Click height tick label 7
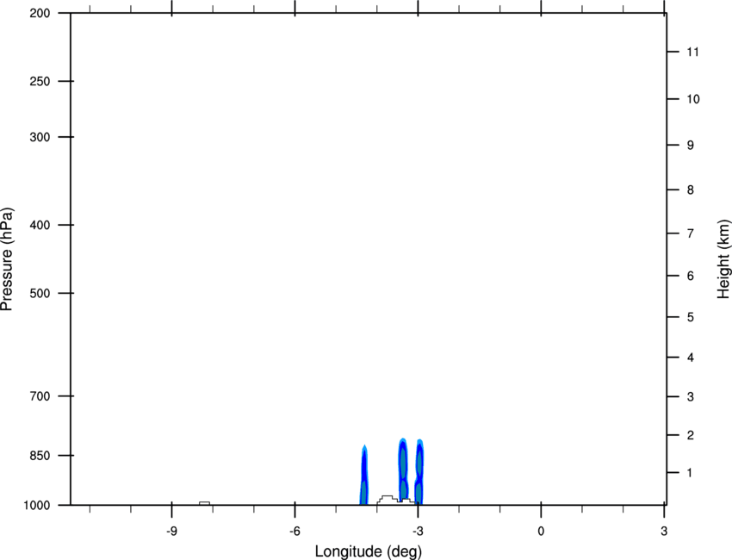The height and width of the screenshot is (560, 732). coord(691,233)
